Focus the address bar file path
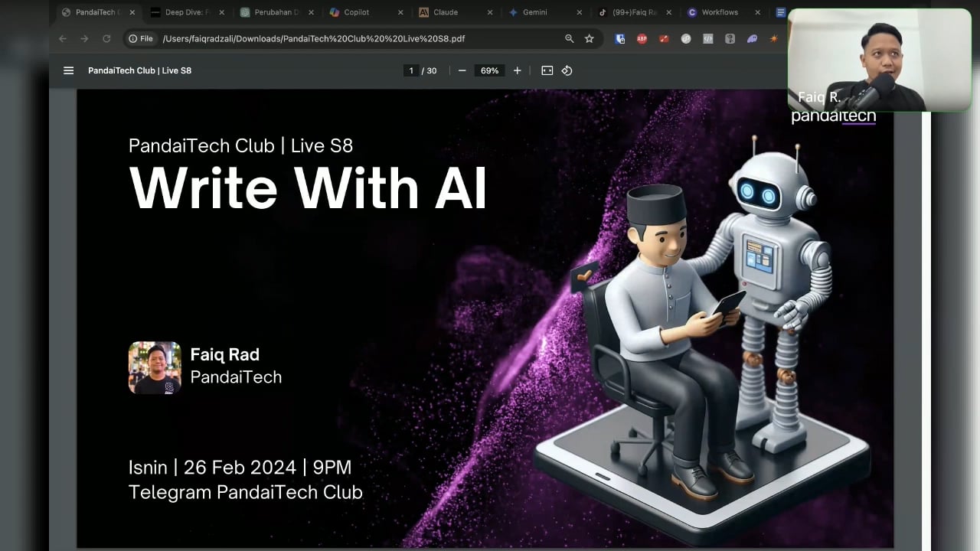 pos(313,38)
